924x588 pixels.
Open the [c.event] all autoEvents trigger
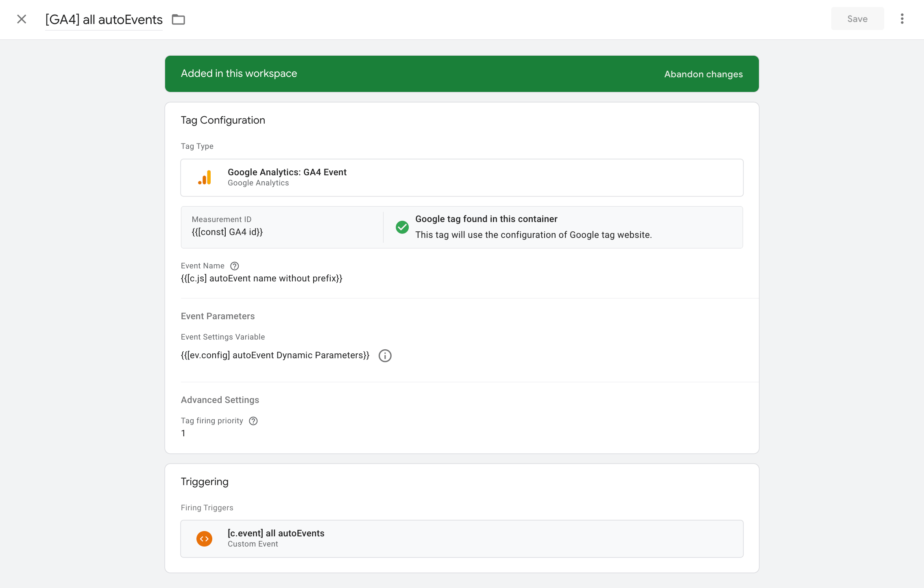[x=462, y=539]
